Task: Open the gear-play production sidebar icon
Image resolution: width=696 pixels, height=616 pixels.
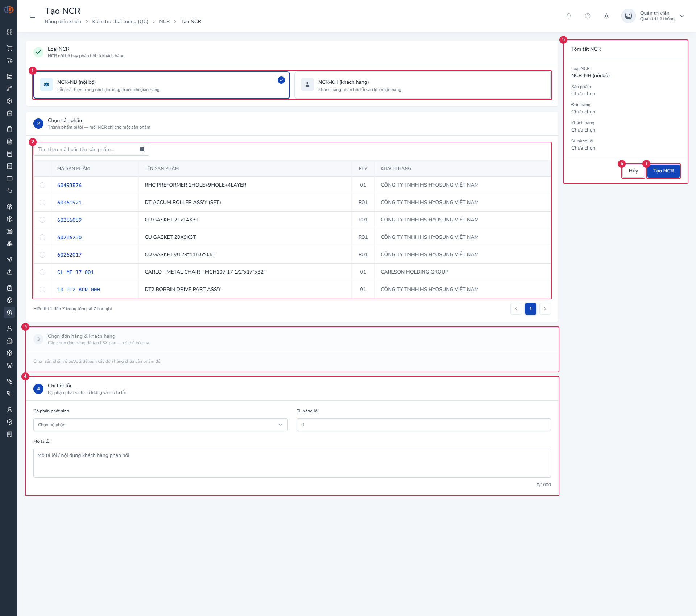Action: (9, 101)
